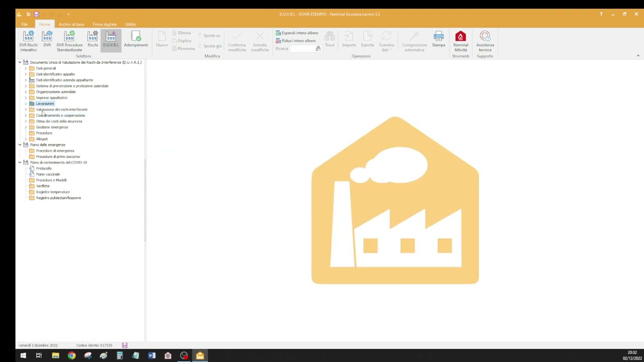
Task: Open the taskbar clock and date
Action: (632, 355)
